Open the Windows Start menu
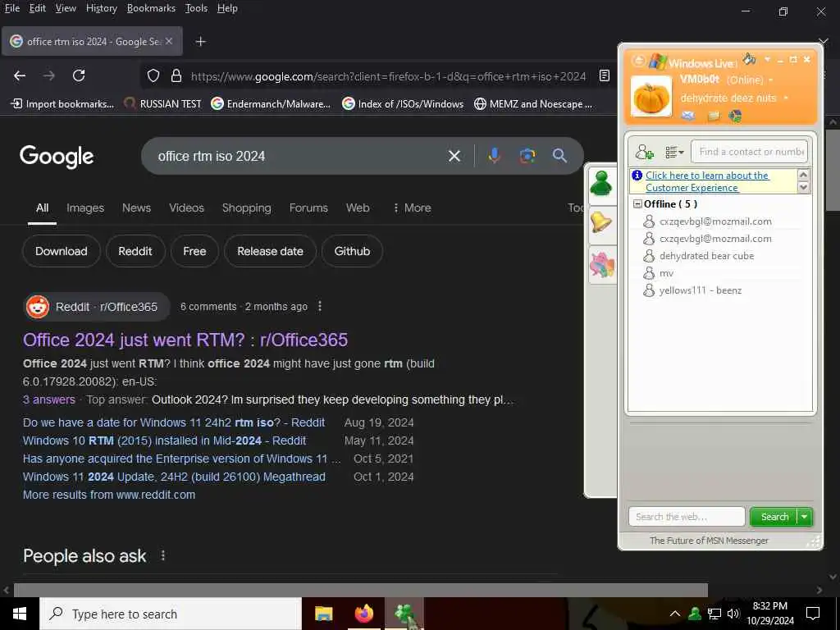The image size is (840, 630). [20, 614]
